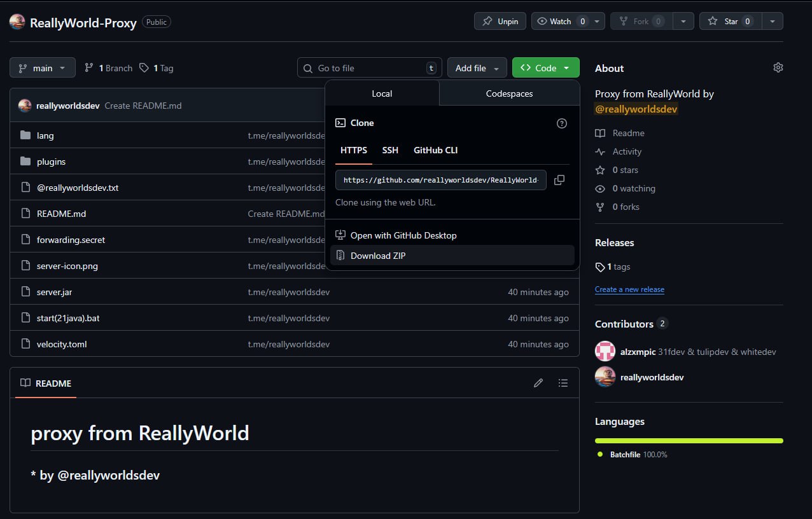Screen dimensions: 812x519
Task: Open with GitHub Desktop
Action: (x=403, y=235)
